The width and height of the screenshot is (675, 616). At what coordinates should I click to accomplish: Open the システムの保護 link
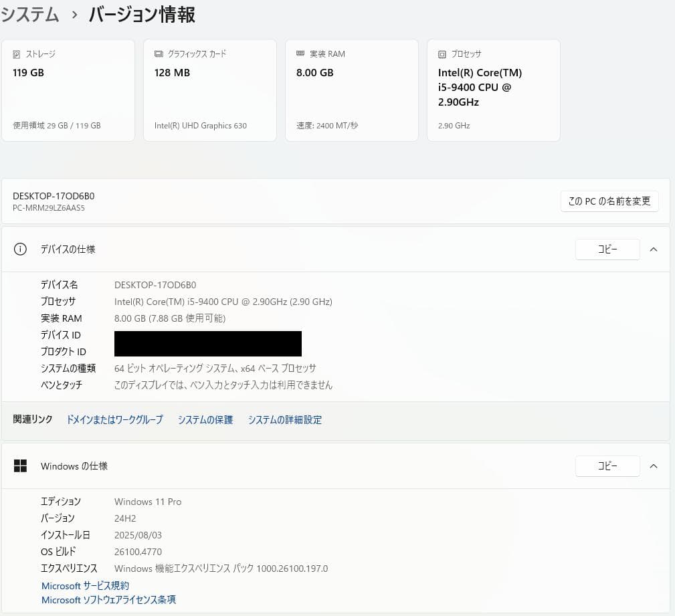205,419
